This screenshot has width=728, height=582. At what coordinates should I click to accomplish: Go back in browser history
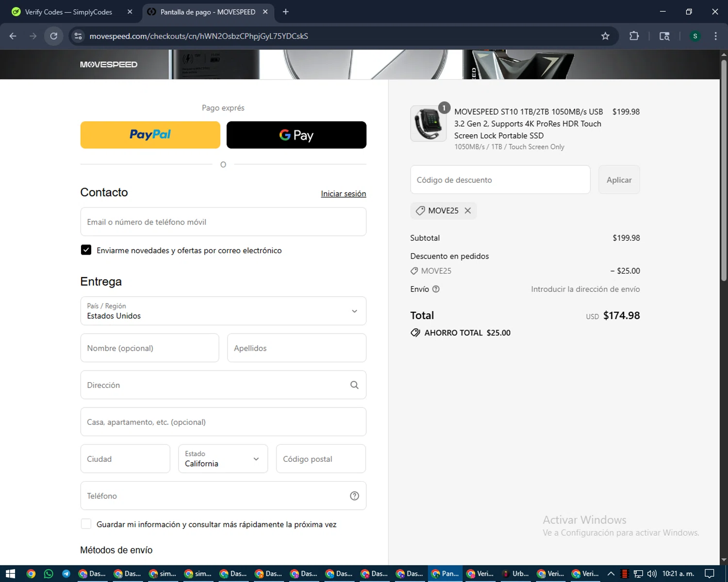click(x=13, y=36)
